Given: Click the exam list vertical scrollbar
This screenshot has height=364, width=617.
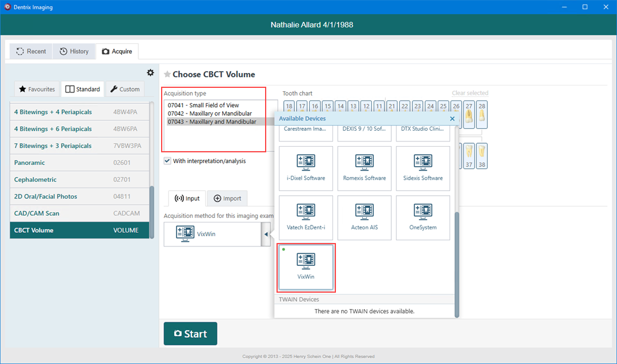Looking at the screenshot, I should tap(151, 171).
